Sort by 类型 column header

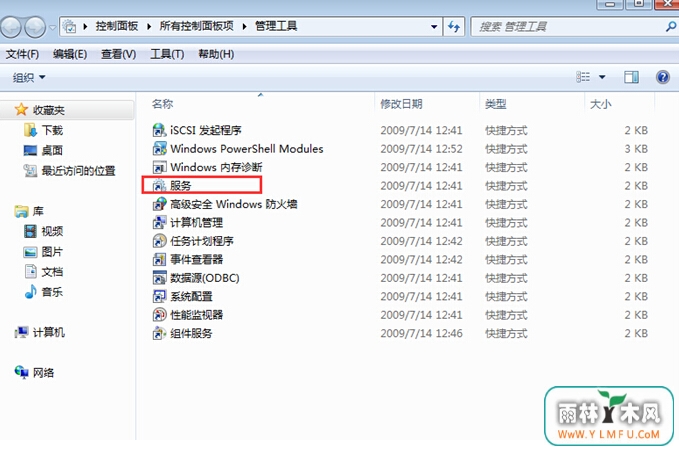pyautogui.click(x=495, y=104)
